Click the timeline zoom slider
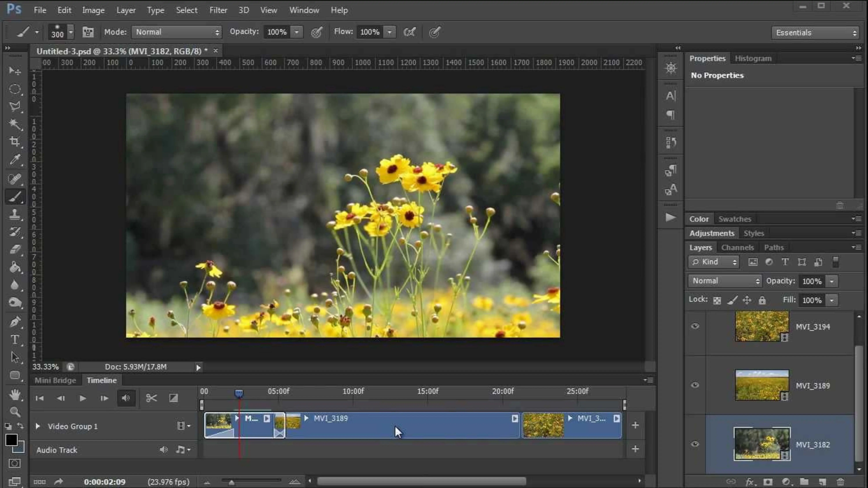Screen dimensions: 868x488 click(x=251, y=482)
